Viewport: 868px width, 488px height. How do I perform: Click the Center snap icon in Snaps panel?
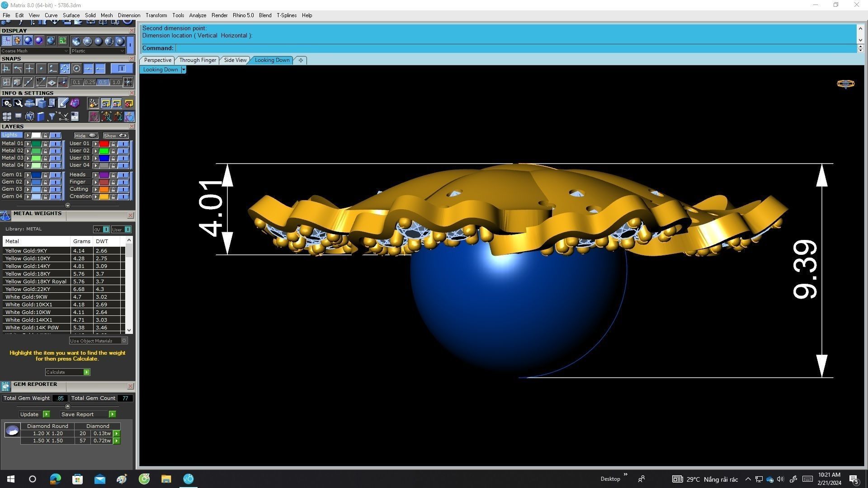pos(76,69)
